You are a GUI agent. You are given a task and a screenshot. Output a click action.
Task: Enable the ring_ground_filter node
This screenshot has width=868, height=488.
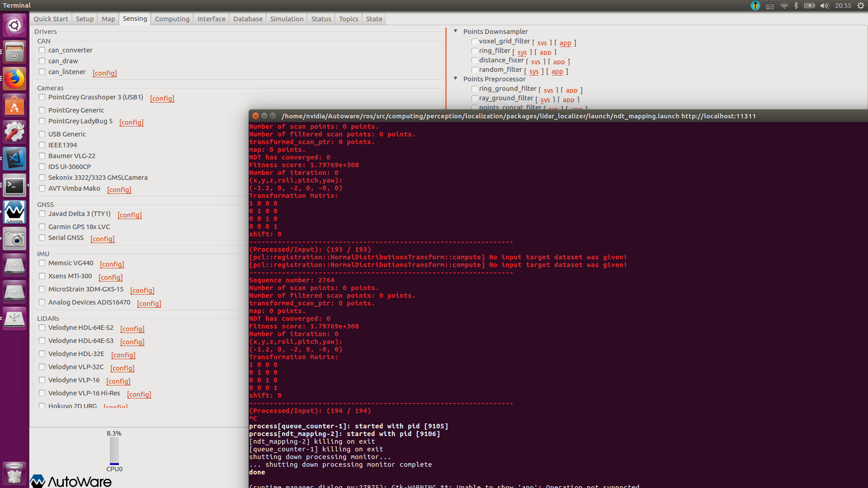pyautogui.click(x=474, y=89)
